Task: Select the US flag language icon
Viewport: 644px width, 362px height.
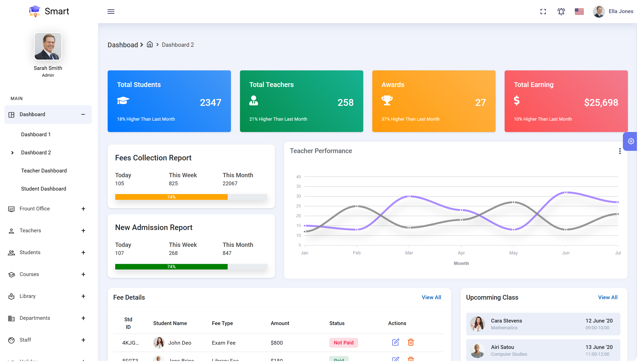Action: (579, 11)
